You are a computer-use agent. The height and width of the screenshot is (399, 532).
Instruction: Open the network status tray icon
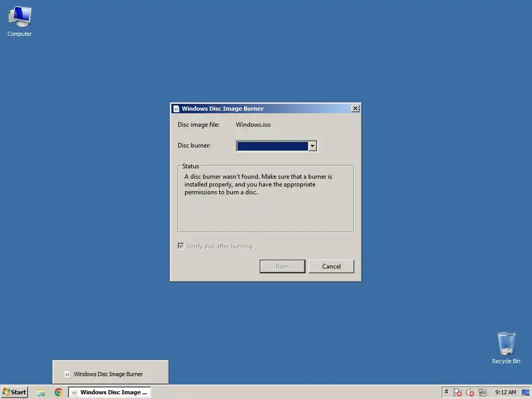(483, 392)
